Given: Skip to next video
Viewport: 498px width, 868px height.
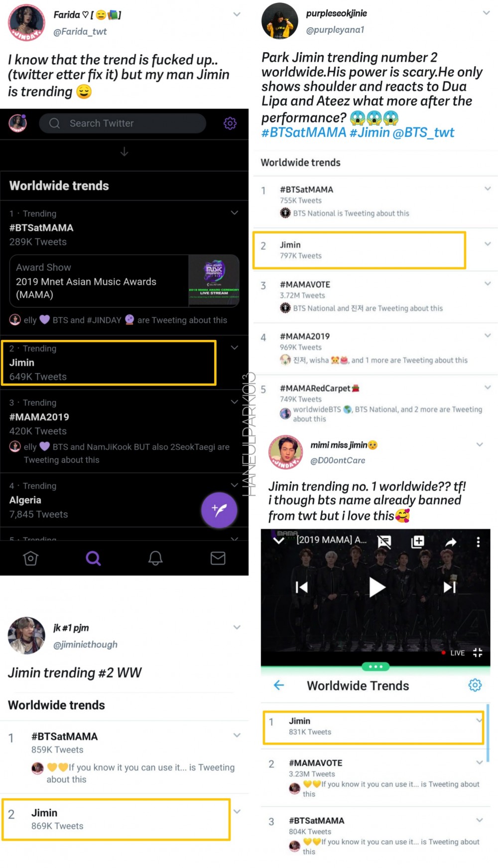Looking at the screenshot, I should (x=450, y=587).
